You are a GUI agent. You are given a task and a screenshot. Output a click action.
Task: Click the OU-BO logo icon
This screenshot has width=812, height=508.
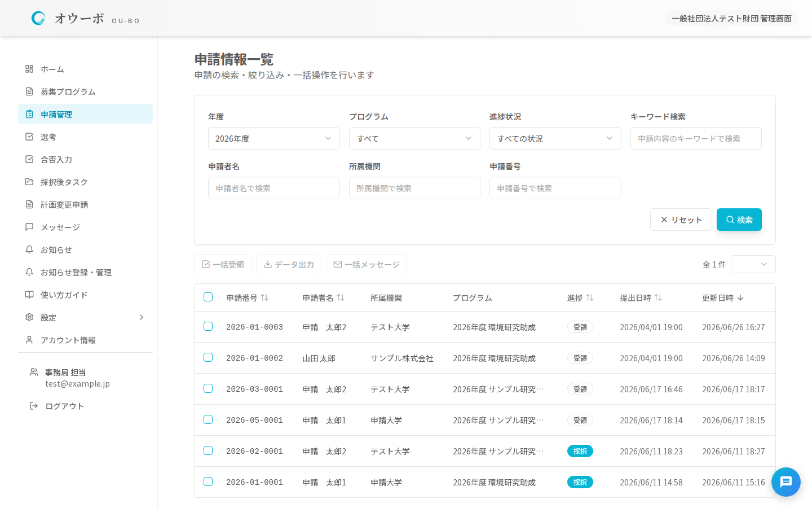(38, 18)
